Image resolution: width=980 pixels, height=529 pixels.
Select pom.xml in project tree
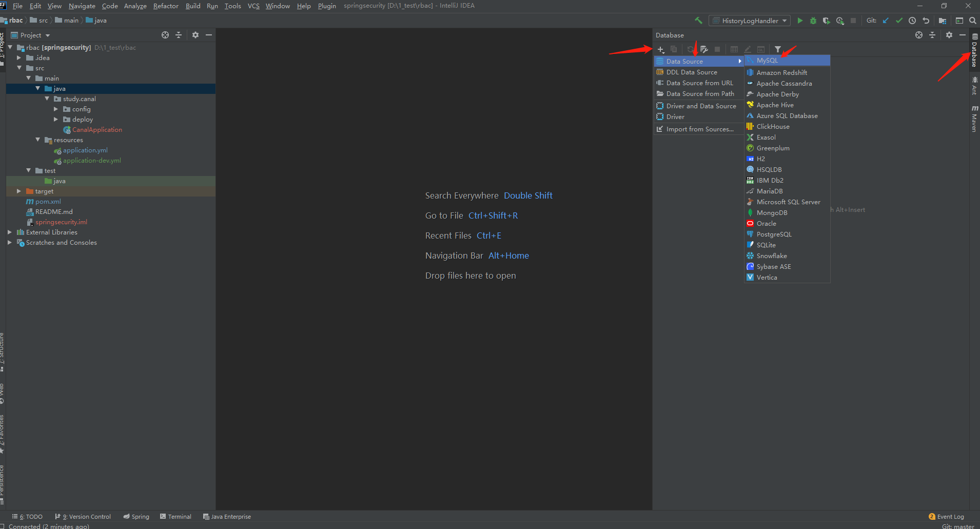[x=48, y=202]
